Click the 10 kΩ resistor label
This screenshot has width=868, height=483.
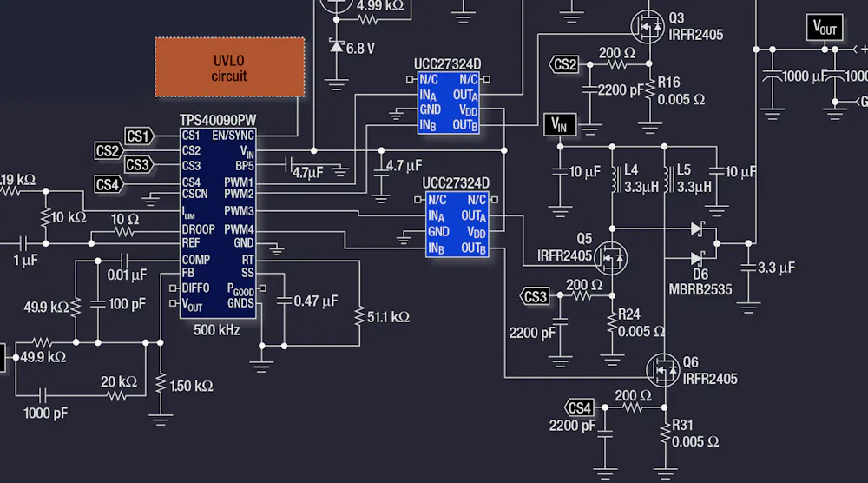click(x=69, y=217)
